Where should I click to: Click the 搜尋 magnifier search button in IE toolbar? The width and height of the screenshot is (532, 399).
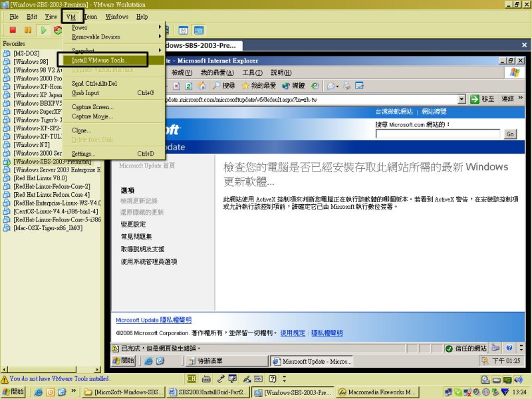pyautogui.click(x=224, y=86)
